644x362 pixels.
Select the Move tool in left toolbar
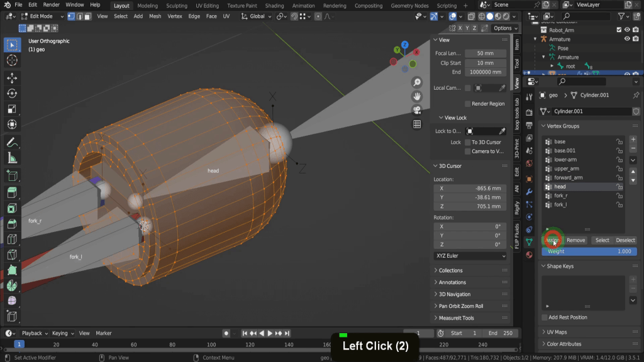tap(11, 78)
